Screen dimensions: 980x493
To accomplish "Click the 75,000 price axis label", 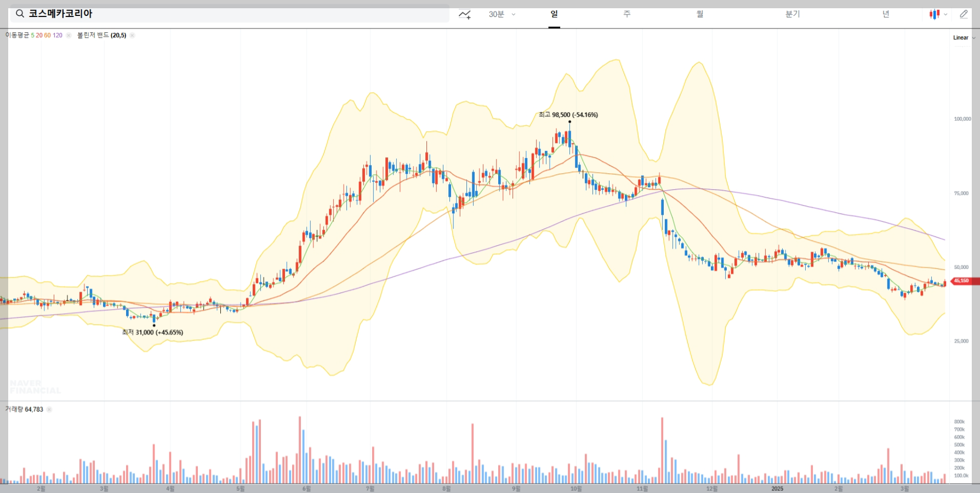I will (x=961, y=193).
